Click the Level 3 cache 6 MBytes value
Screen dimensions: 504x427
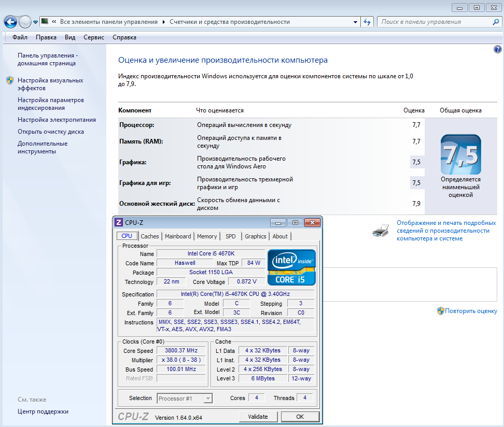click(x=263, y=378)
